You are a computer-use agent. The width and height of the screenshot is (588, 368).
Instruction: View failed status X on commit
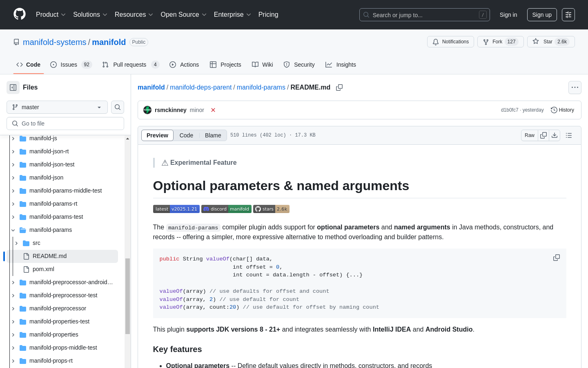213,110
